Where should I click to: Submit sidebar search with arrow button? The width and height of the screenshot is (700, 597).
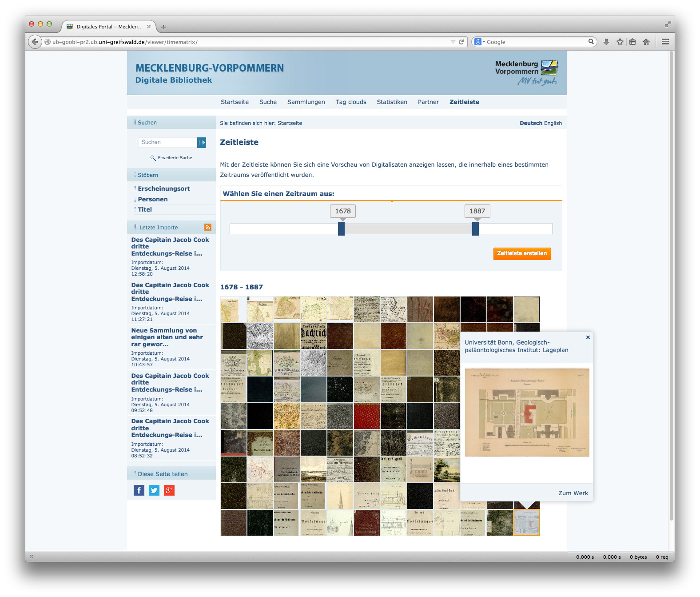[x=202, y=142]
